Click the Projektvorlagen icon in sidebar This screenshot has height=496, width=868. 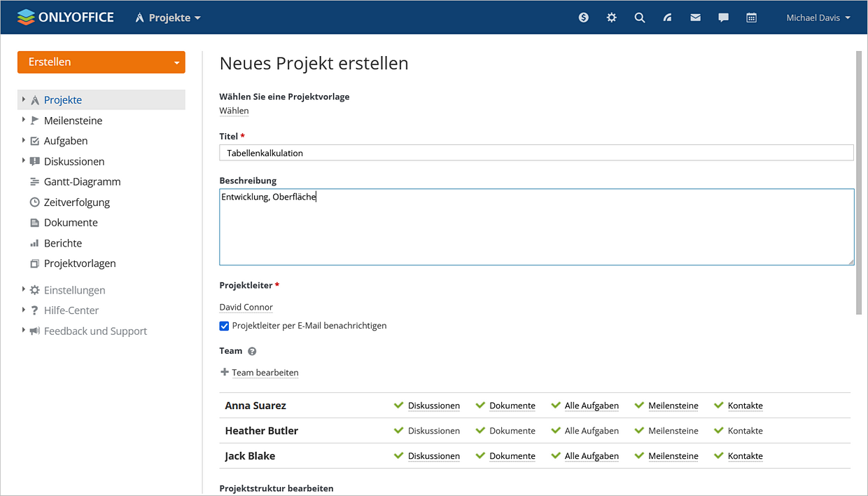35,263
